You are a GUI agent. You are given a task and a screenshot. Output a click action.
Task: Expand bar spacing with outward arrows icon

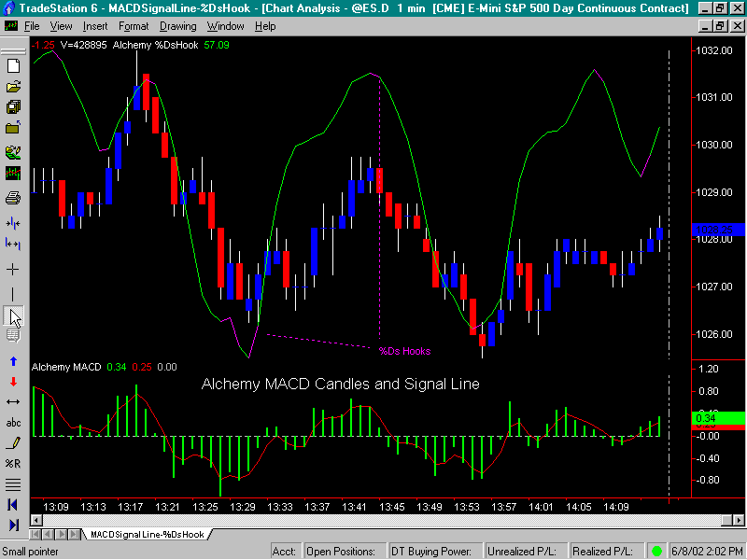pyautogui.click(x=13, y=244)
